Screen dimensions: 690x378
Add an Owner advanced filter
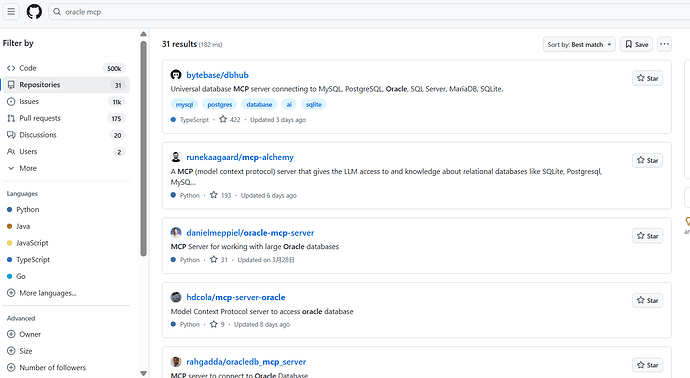pyautogui.click(x=24, y=334)
